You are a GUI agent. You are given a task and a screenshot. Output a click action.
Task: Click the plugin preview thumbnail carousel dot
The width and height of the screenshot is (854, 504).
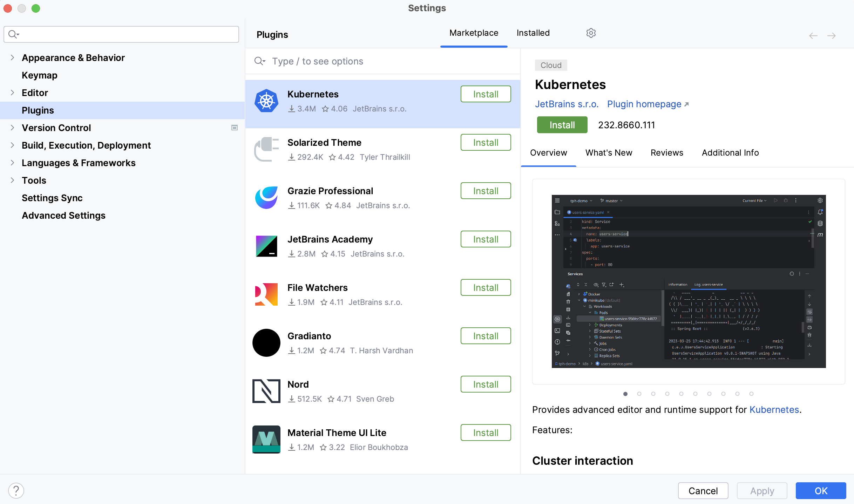[x=625, y=394]
